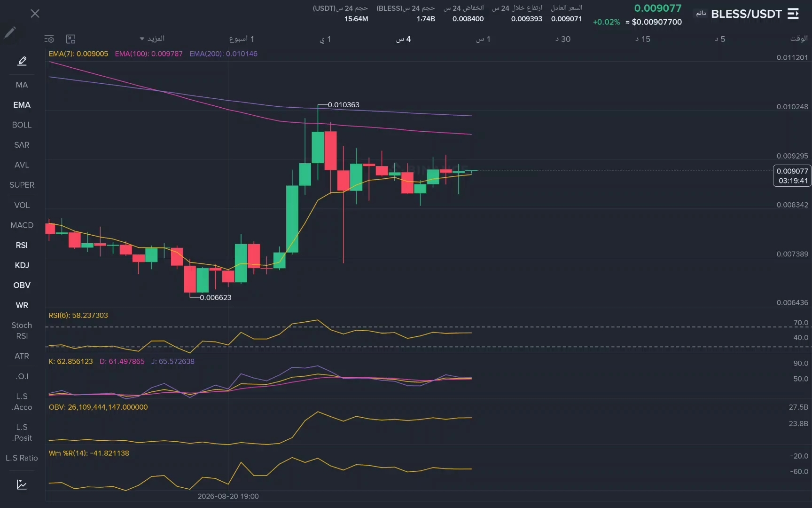Click the 24h USDT volume 15.64M
812x508 pixels.
(356, 19)
